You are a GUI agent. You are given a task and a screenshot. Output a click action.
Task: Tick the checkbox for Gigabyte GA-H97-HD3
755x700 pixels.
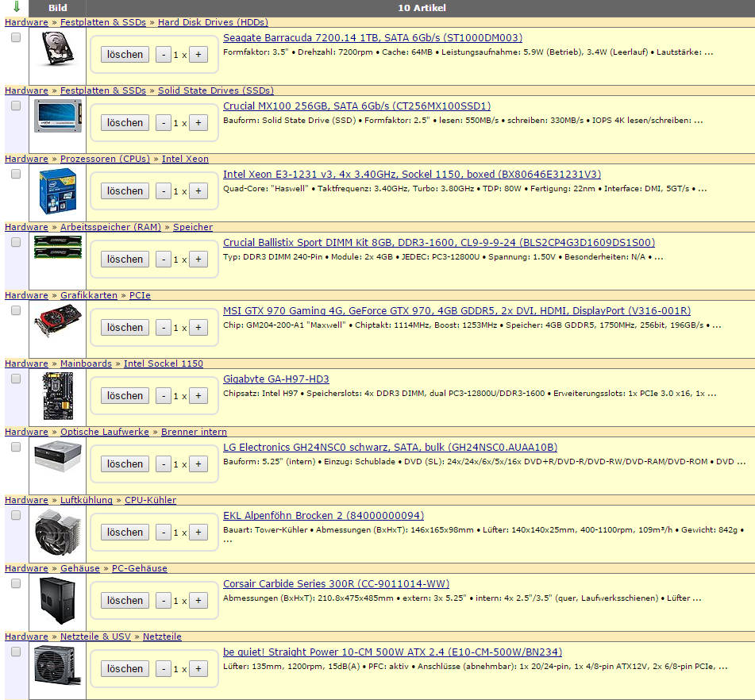16,379
